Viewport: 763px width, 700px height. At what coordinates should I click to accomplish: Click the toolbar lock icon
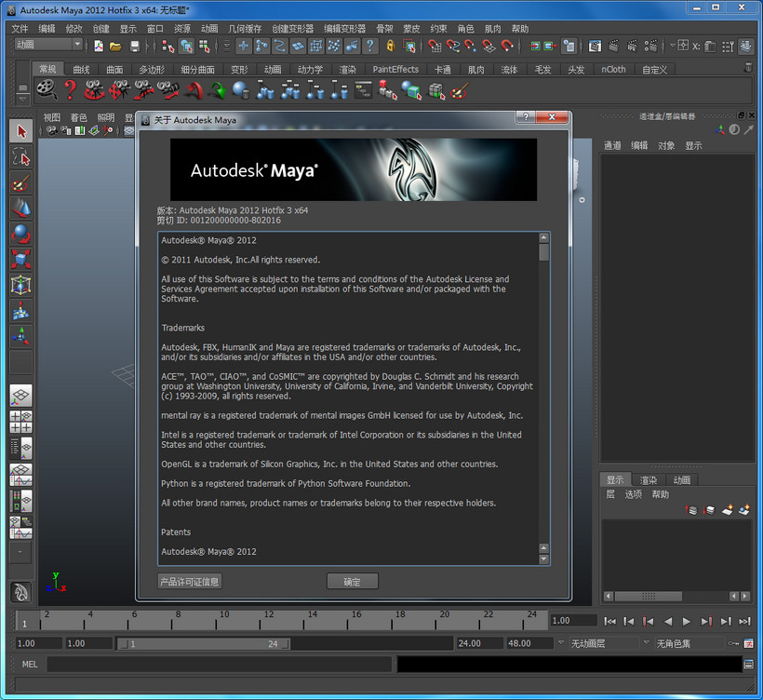390,47
